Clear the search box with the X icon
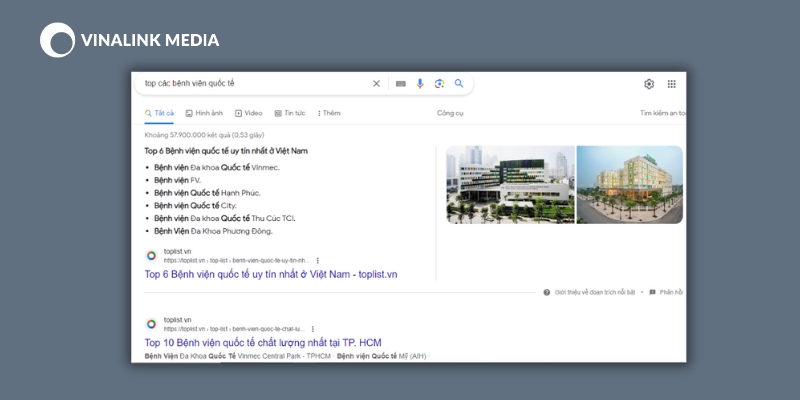This screenshot has width=800, height=400. pos(377,84)
